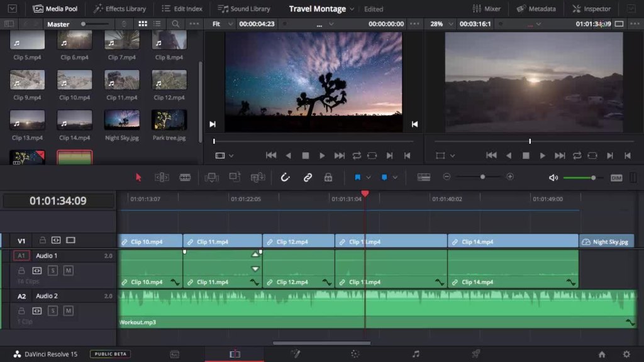This screenshot has width=644, height=362.
Task: Open the Inspector panel
Action: click(x=591, y=9)
